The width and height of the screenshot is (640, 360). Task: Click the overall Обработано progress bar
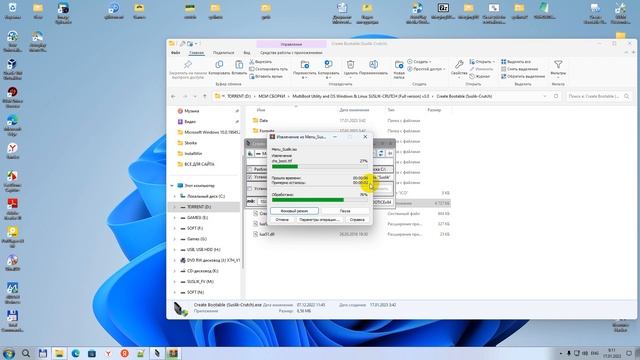320,200
